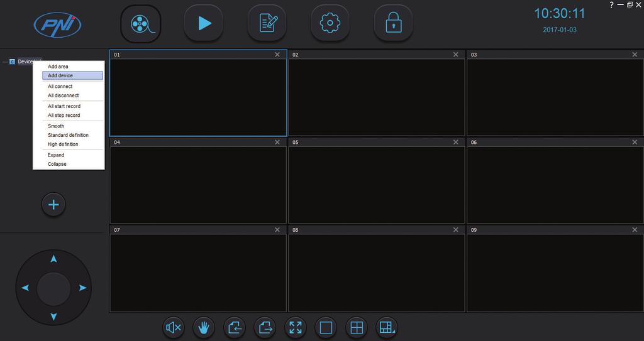Viewport: 644px width, 341px height.
Task: Open the log notepad icon tab
Action: 267,23
